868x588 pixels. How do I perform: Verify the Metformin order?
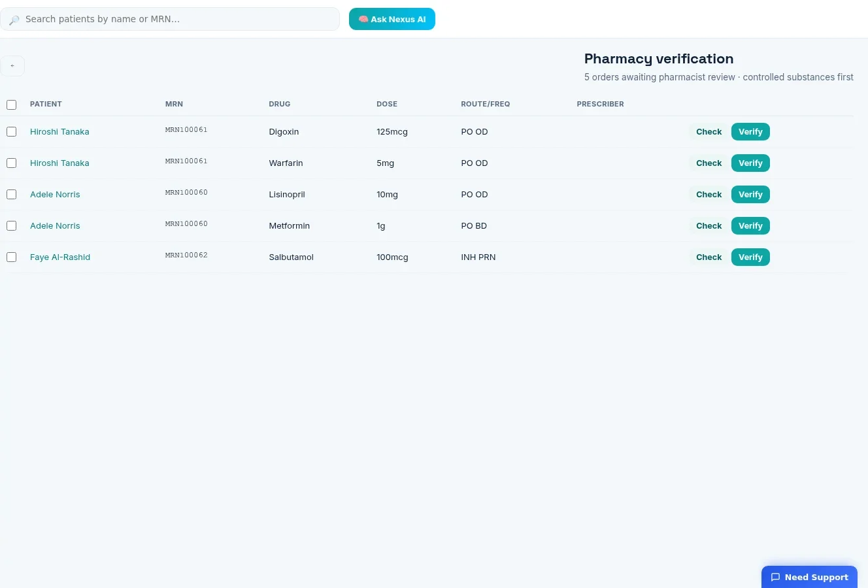pos(750,225)
